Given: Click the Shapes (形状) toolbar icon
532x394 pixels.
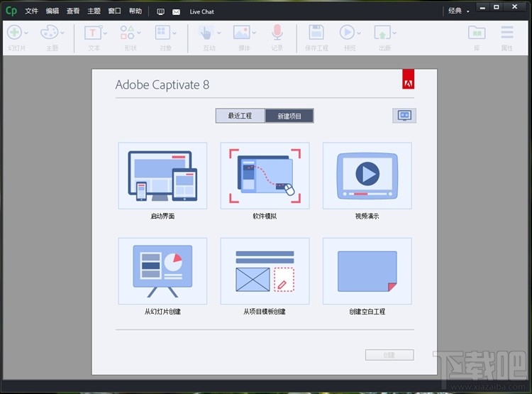Looking at the screenshot, I should pyautogui.click(x=127, y=33).
